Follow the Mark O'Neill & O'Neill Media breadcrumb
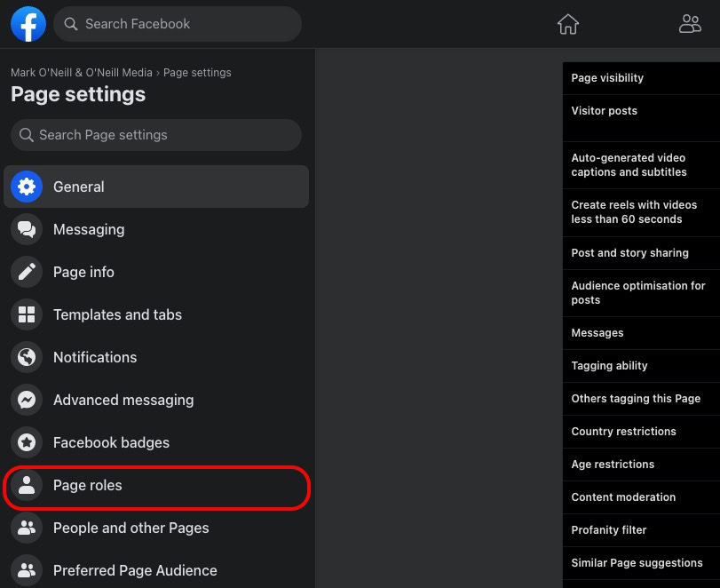Viewport: 720px width, 588px height. click(81, 73)
